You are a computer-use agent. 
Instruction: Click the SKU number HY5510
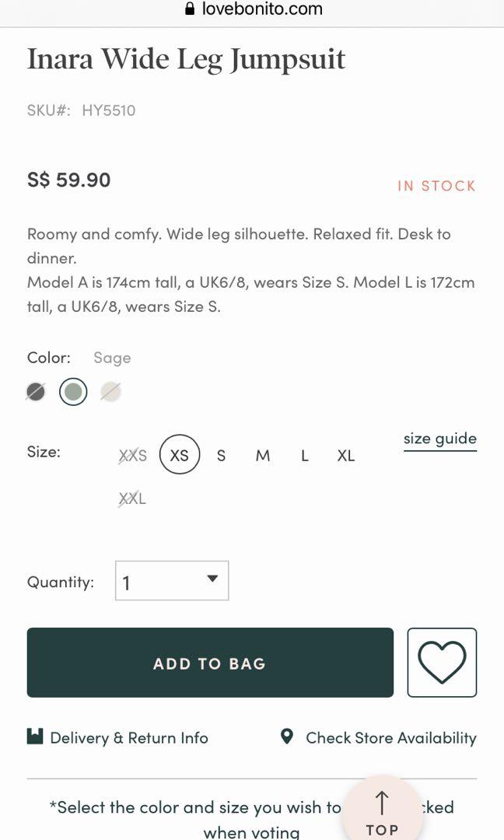[x=109, y=110]
